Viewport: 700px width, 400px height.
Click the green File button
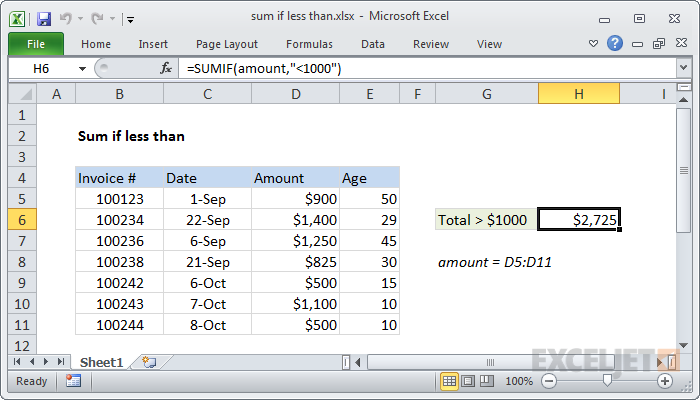tap(36, 44)
